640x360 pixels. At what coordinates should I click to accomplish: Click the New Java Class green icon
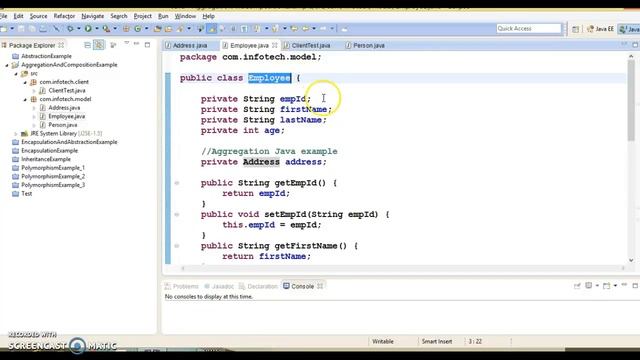pos(138,29)
